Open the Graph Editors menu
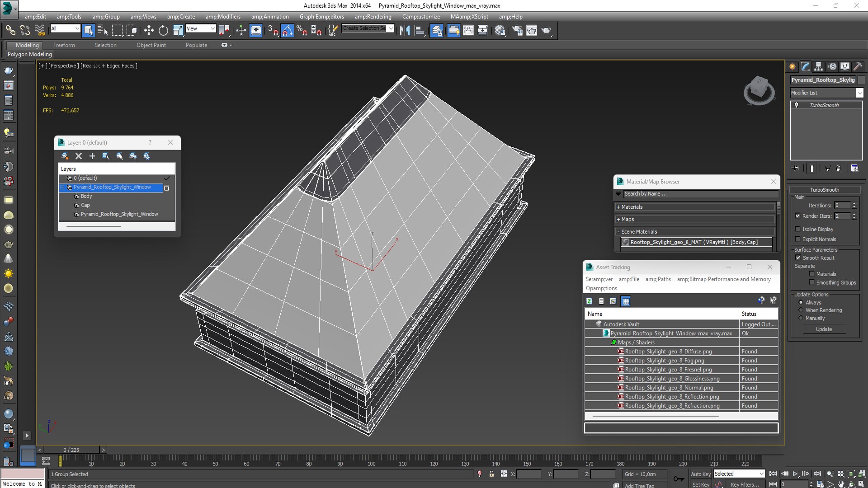 click(x=321, y=17)
